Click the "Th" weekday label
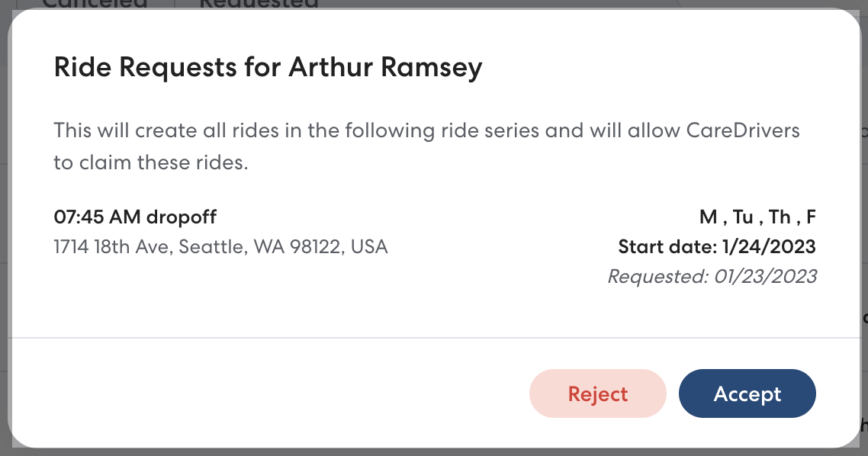The image size is (868, 456). coord(780,217)
